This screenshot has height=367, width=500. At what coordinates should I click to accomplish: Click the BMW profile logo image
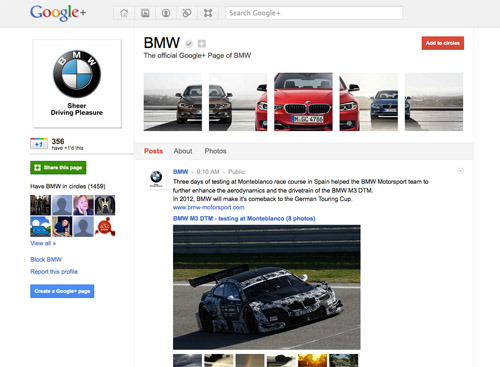tap(77, 84)
